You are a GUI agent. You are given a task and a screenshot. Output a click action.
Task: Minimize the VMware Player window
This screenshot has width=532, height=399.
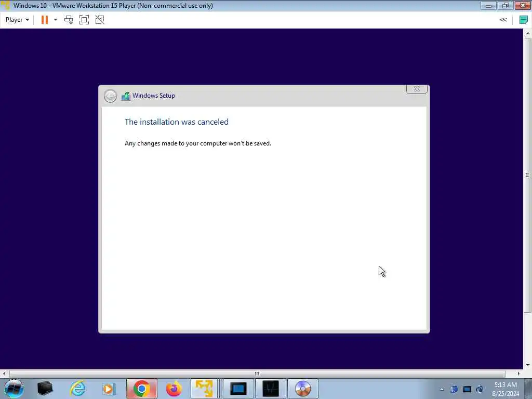[x=488, y=5]
